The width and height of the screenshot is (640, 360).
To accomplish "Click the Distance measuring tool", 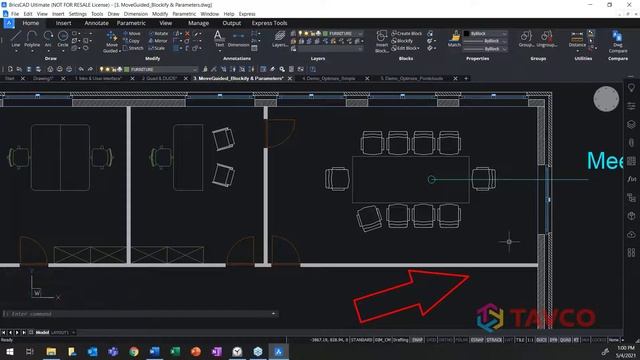I will (x=577, y=40).
